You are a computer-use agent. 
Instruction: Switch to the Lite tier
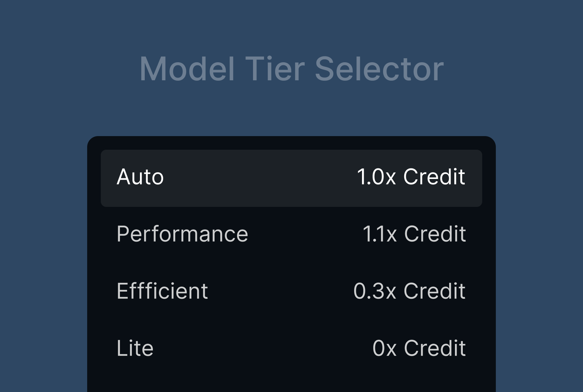[135, 348]
